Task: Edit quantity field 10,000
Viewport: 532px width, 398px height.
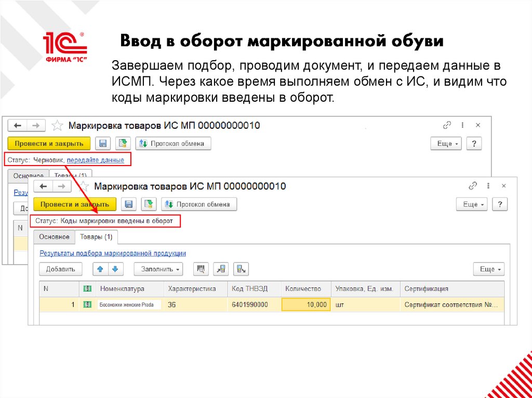Action: click(306, 305)
